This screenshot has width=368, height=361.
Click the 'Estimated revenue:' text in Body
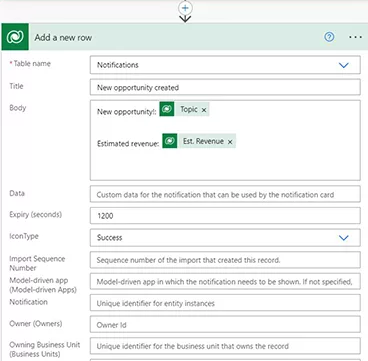(128, 144)
